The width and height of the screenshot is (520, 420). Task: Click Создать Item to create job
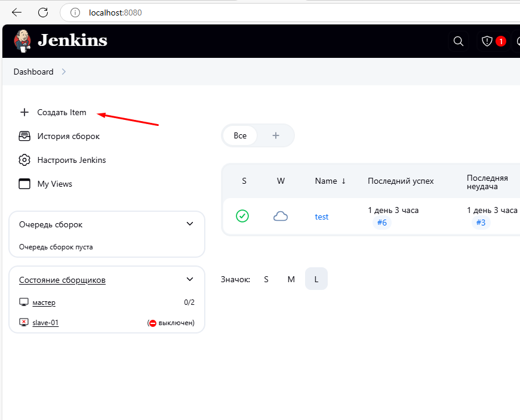coord(61,112)
